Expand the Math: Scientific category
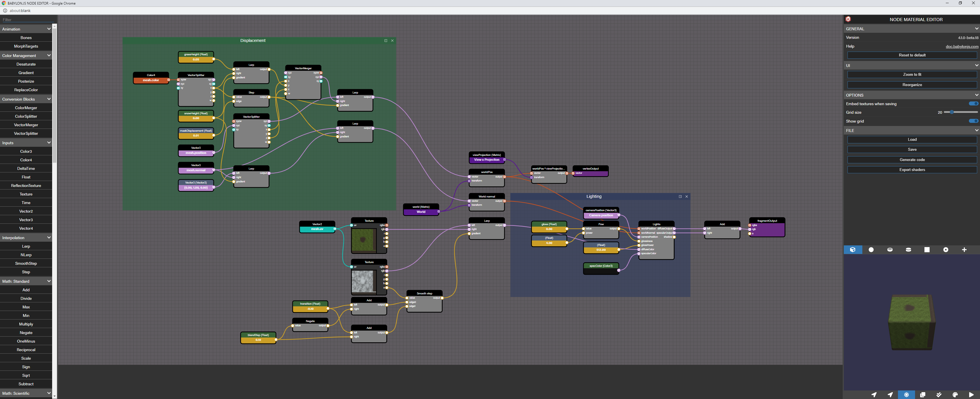 tap(49, 393)
